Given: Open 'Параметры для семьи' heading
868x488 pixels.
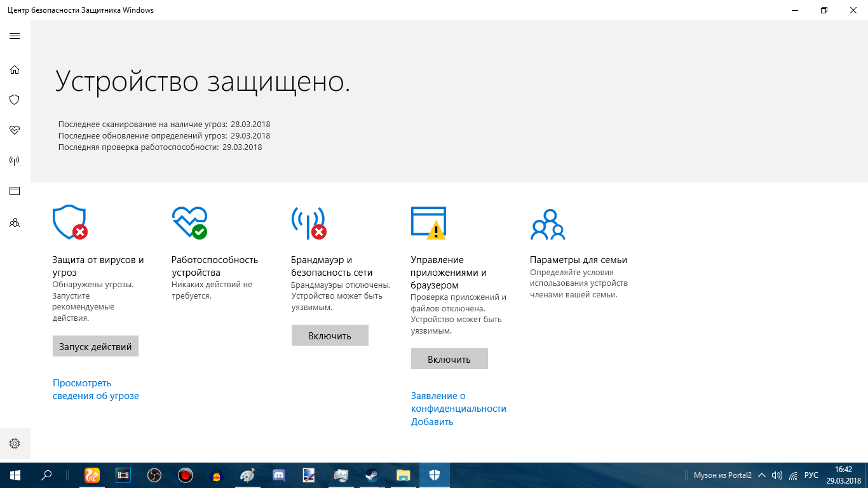Looking at the screenshot, I should [578, 260].
